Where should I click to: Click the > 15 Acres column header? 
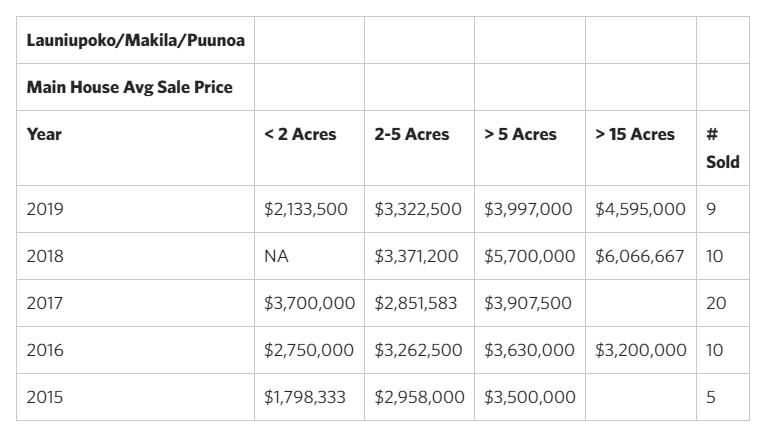click(641, 148)
